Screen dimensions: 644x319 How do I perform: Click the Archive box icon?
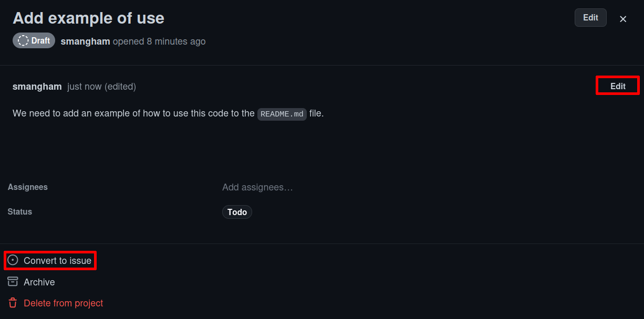(x=13, y=282)
